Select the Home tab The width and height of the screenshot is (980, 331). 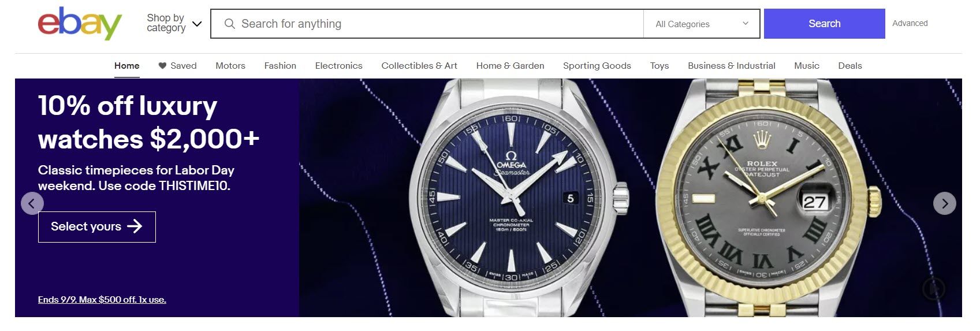[127, 66]
